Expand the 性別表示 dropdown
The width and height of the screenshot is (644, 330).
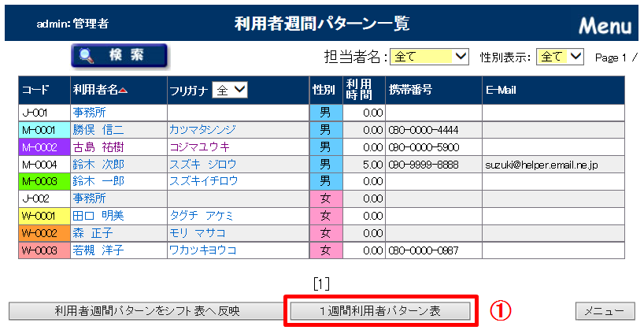pyautogui.click(x=560, y=57)
